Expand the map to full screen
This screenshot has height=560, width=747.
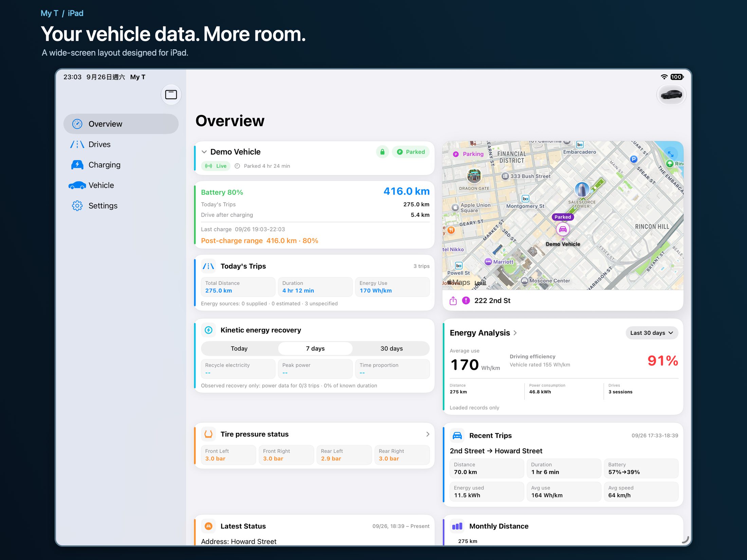coord(670,154)
